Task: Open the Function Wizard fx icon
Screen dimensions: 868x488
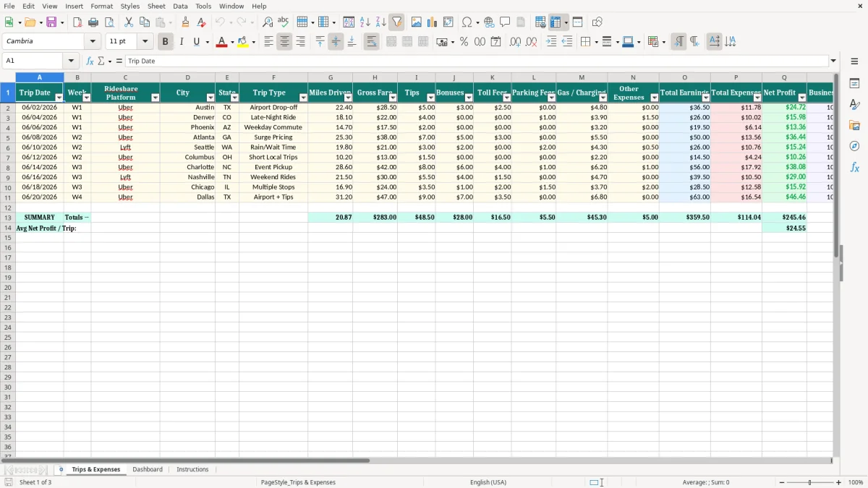Action: click(90, 61)
